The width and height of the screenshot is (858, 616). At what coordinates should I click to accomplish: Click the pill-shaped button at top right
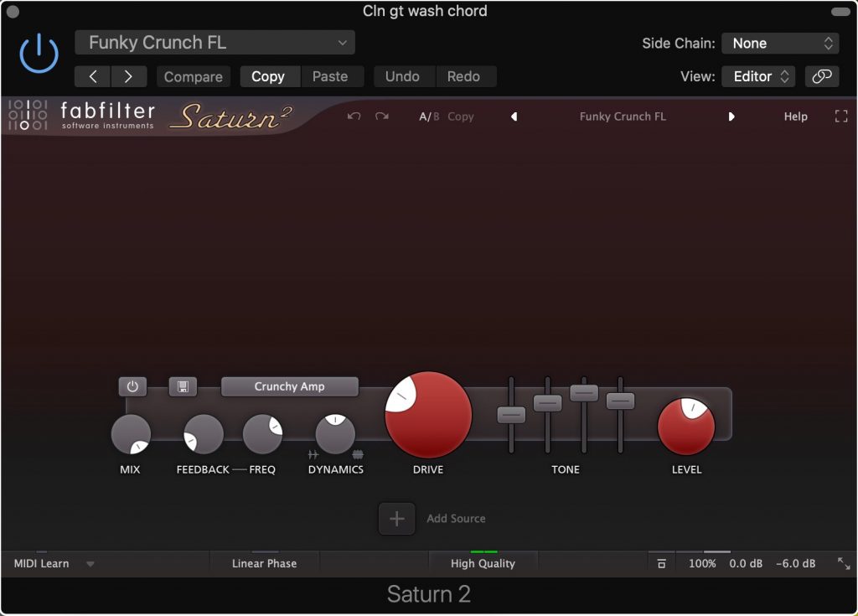[840, 12]
